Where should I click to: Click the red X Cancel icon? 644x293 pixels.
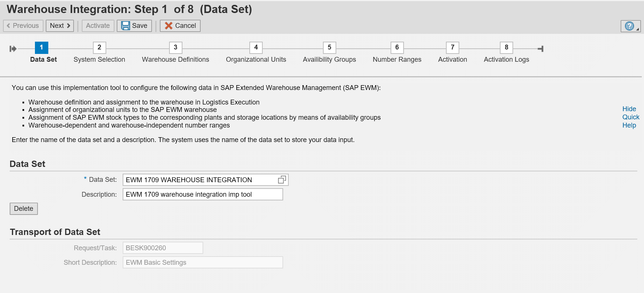pos(169,26)
